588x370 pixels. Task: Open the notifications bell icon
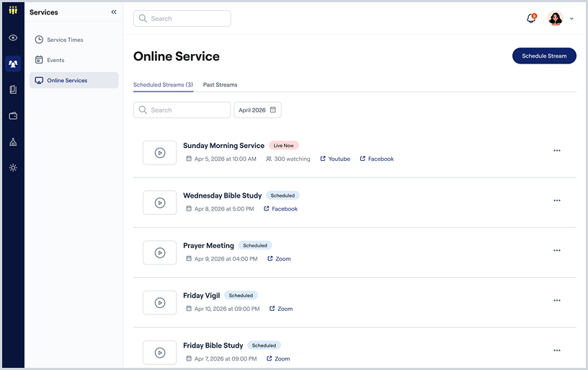click(531, 18)
